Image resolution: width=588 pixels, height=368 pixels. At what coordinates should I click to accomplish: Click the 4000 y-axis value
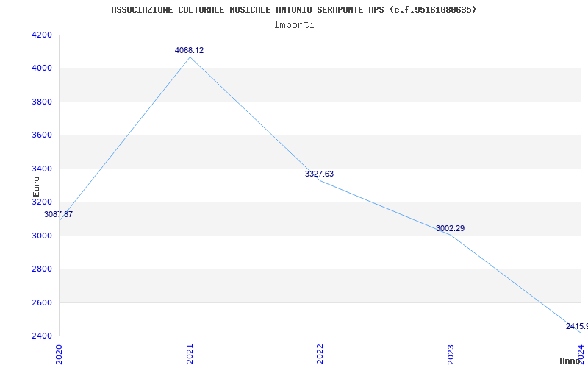tap(40, 68)
